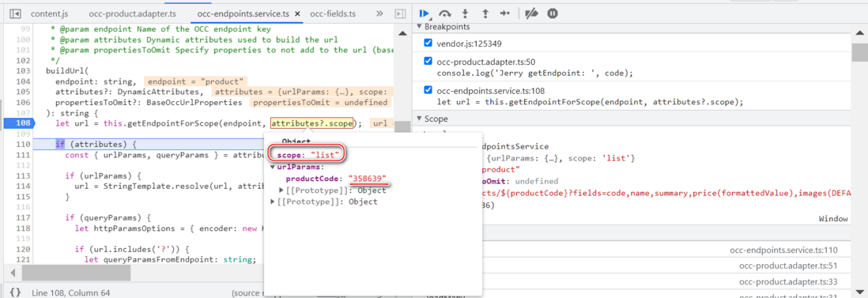This screenshot has width=868, height=298.
Task: Click the Window scope label
Action: pyautogui.click(x=833, y=219)
